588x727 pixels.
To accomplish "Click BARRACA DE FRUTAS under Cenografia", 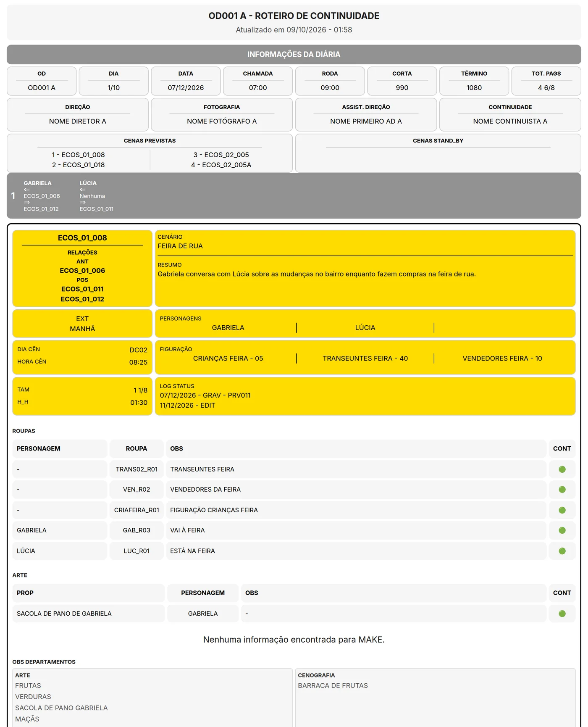I will point(333,685).
